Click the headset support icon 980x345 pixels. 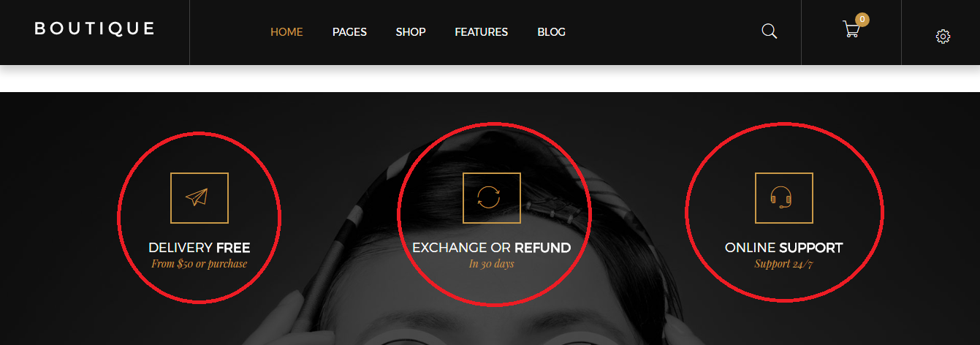pyautogui.click(x=784, y=198)
